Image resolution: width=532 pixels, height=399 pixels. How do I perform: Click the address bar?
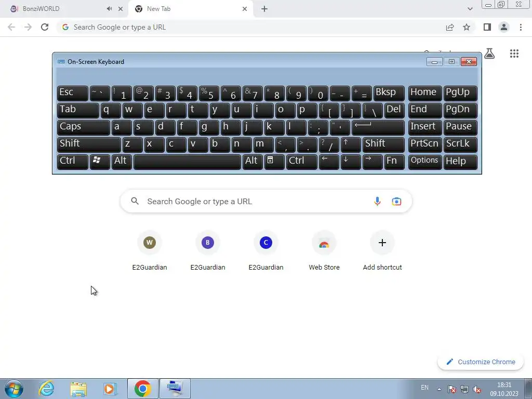pyautogui.click(x=251, y=27)
